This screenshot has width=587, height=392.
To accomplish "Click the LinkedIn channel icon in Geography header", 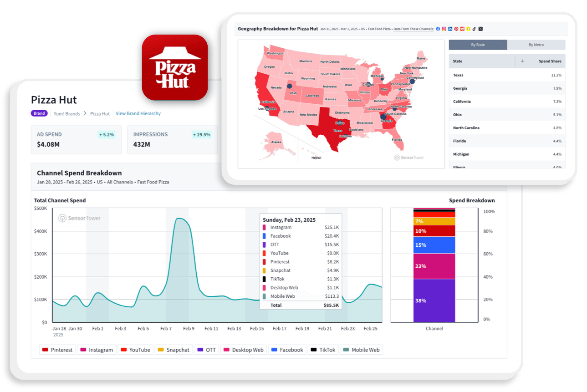I will [x=450, y=29].
